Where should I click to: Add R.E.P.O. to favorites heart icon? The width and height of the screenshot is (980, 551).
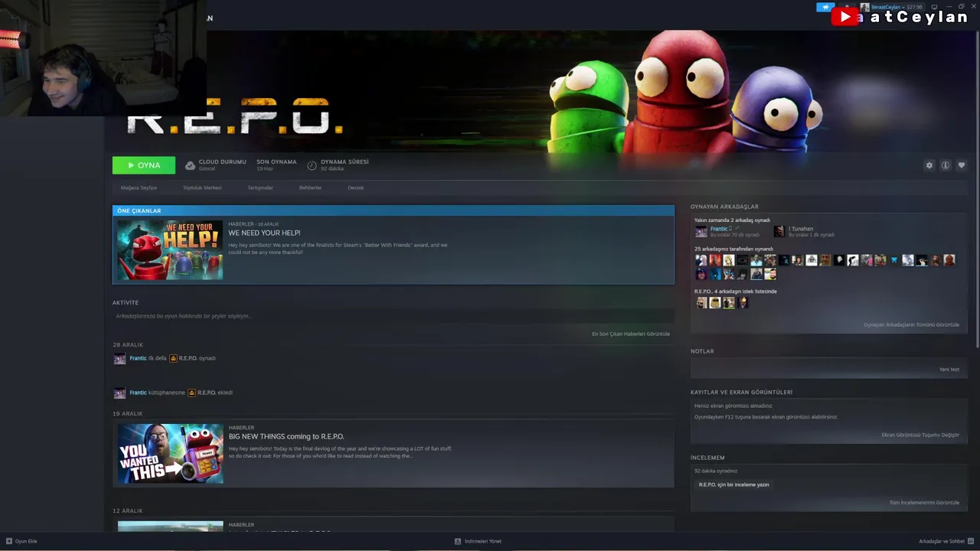[x=962, y=165]
